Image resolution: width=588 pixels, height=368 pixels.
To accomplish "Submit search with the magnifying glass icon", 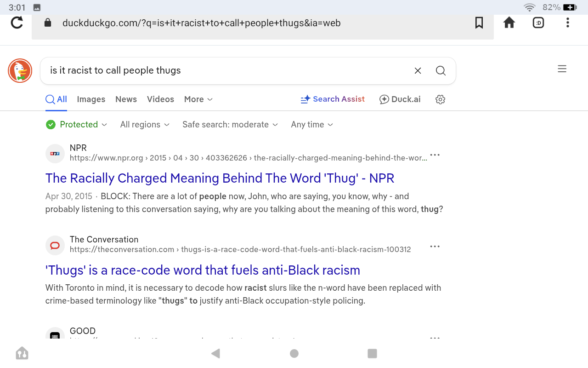I will click(x=441, y=71).
